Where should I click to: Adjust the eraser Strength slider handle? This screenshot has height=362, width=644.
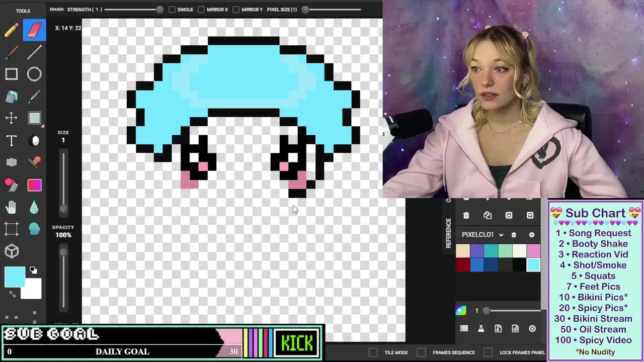pos(159,10)
